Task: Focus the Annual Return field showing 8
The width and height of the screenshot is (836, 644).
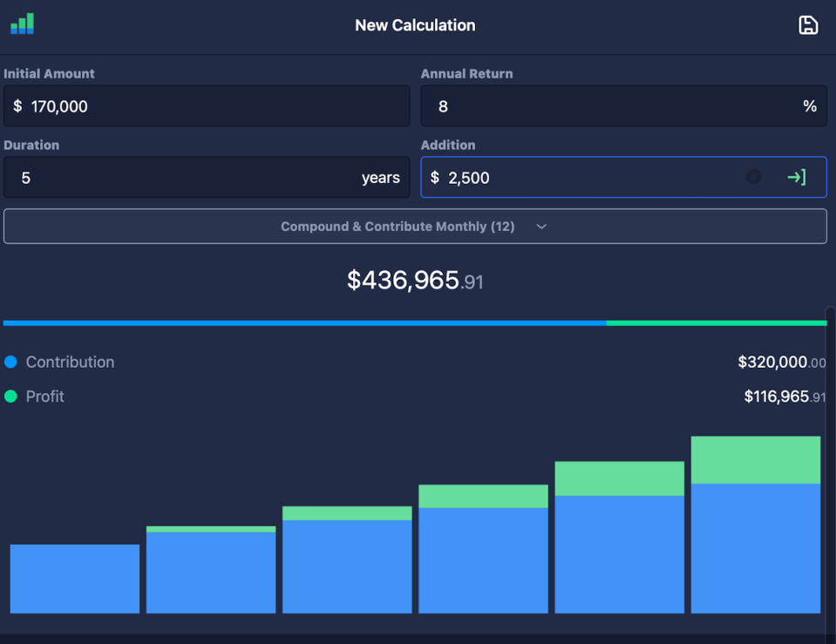Action: [x=610, y=106]
